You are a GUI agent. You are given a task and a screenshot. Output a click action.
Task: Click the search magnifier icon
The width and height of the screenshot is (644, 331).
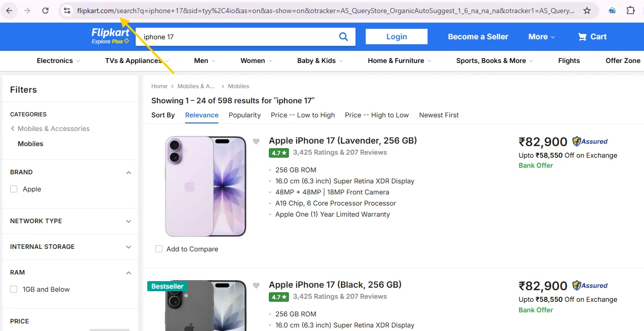(343, 36)
